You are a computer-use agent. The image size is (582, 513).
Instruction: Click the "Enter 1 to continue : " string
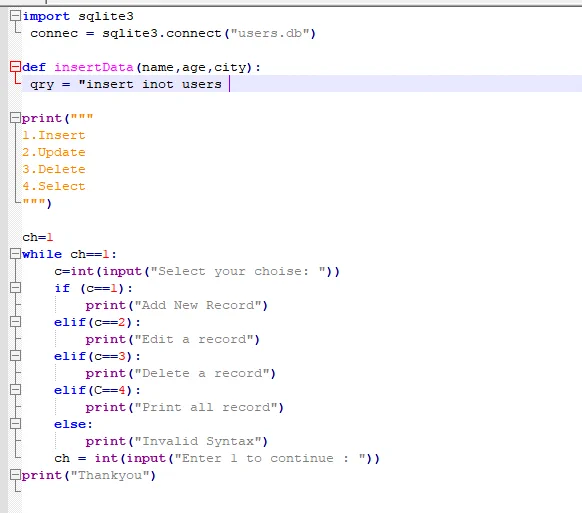(271, 458)
